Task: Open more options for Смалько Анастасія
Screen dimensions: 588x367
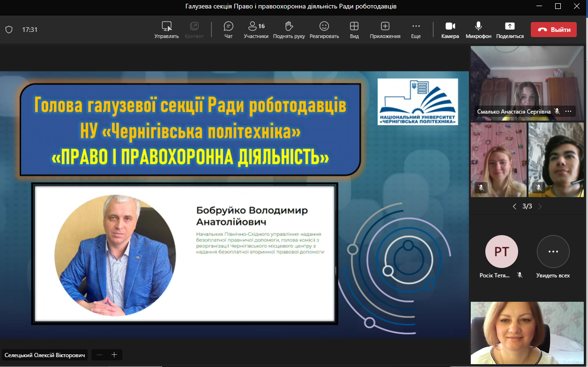Action: pos(568,111)
